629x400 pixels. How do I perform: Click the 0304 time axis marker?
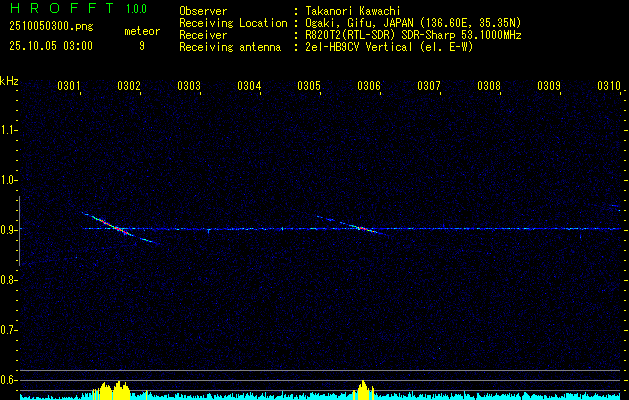(249, 85)
